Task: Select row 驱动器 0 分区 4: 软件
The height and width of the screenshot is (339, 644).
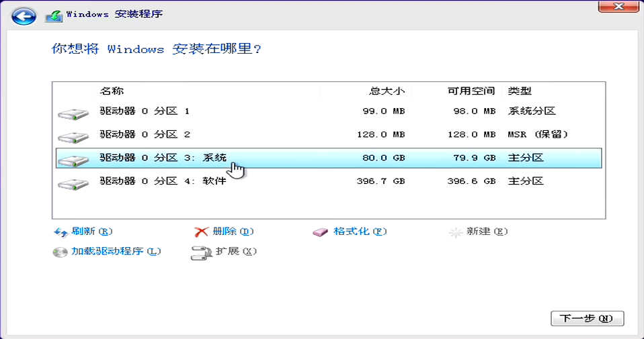Action: tap(163, 181)
